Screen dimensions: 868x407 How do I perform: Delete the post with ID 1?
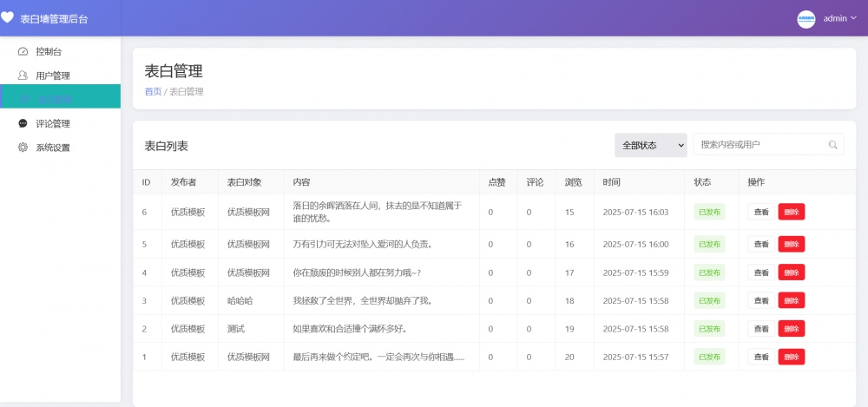click(792, 357)
